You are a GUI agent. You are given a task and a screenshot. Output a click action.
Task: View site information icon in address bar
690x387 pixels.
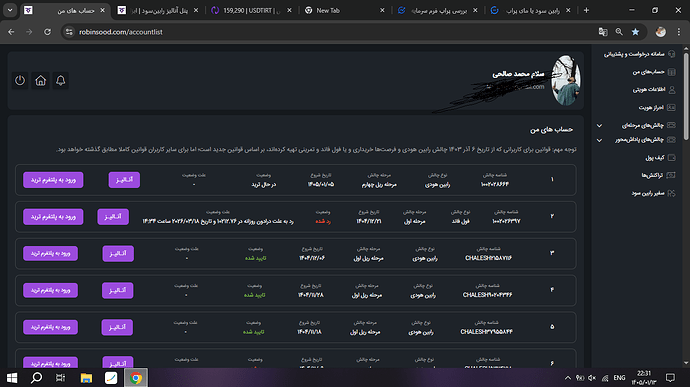click(69, 32)
